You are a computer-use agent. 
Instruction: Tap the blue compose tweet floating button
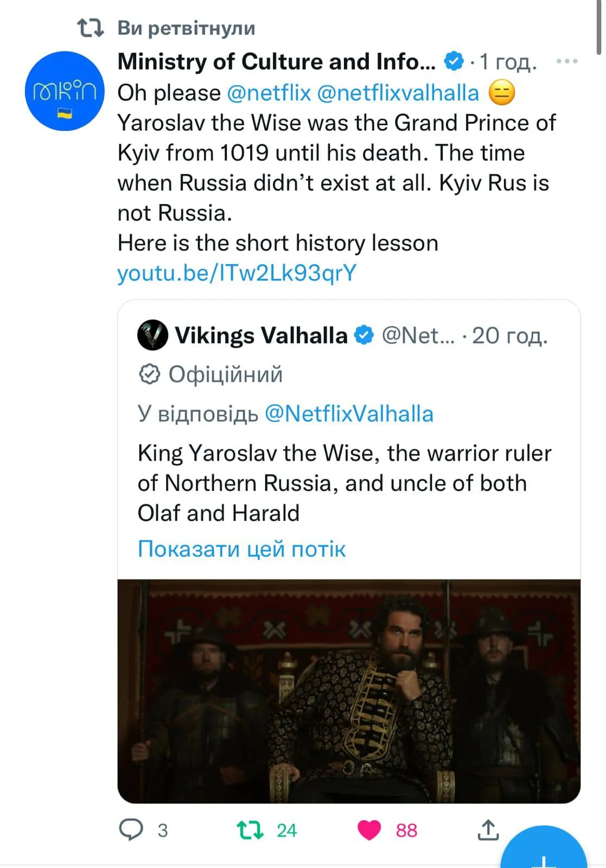pyautogui.click(x=544, y=852)
